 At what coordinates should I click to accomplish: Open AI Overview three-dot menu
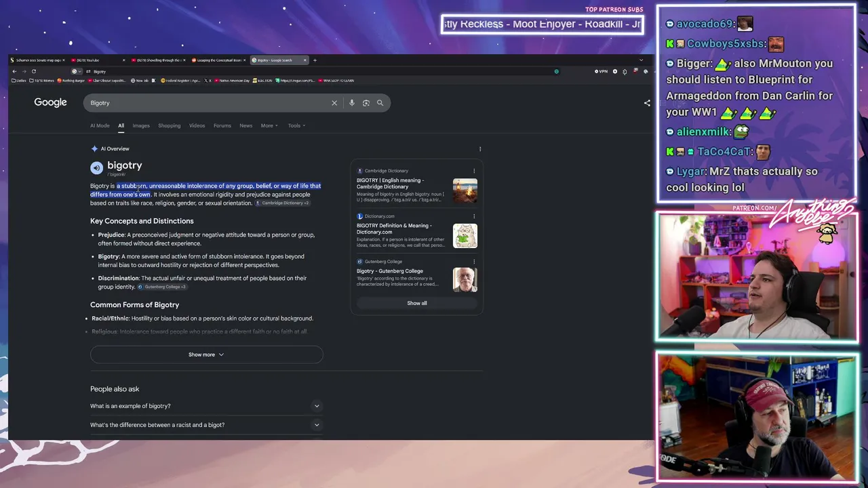click(x=480, y=149)
